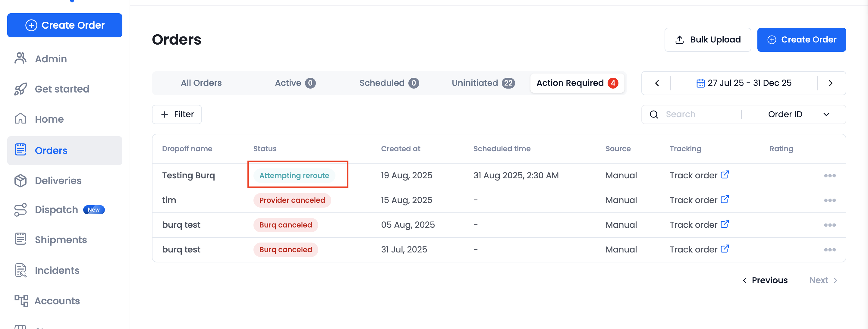
Task: Go to the previous date range arrow
Action: [x=657, y=83]
